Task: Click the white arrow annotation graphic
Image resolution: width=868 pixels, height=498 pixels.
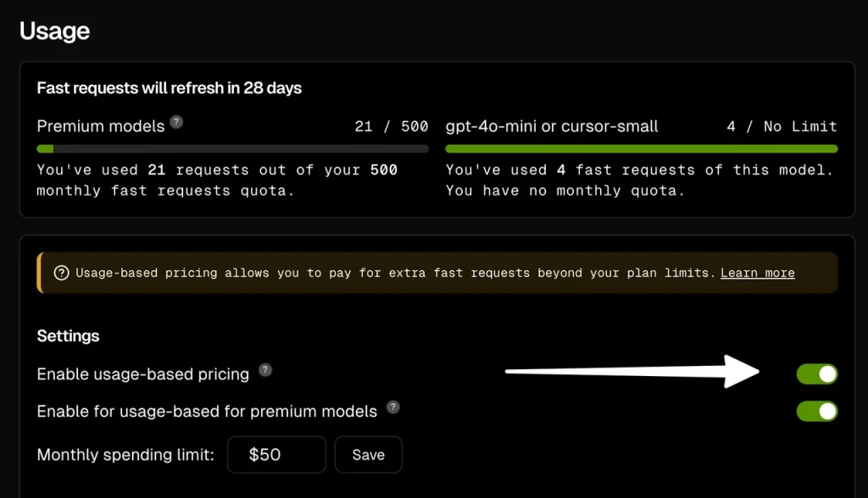Action: [632, 371]
